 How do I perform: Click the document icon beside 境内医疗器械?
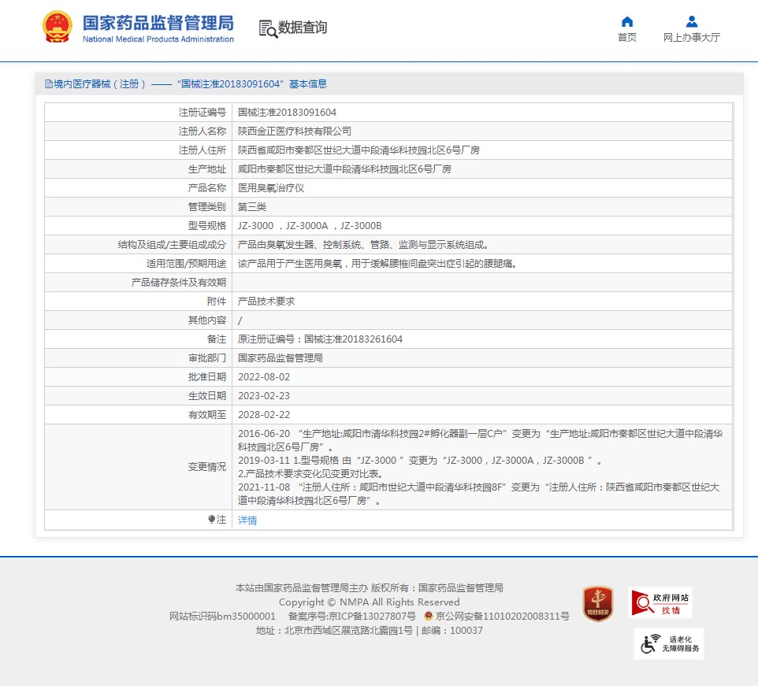(48, 84)
